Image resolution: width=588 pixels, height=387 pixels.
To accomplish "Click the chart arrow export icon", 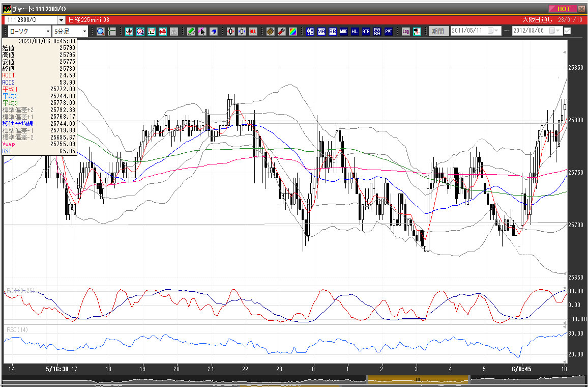I will click(417, 32).
